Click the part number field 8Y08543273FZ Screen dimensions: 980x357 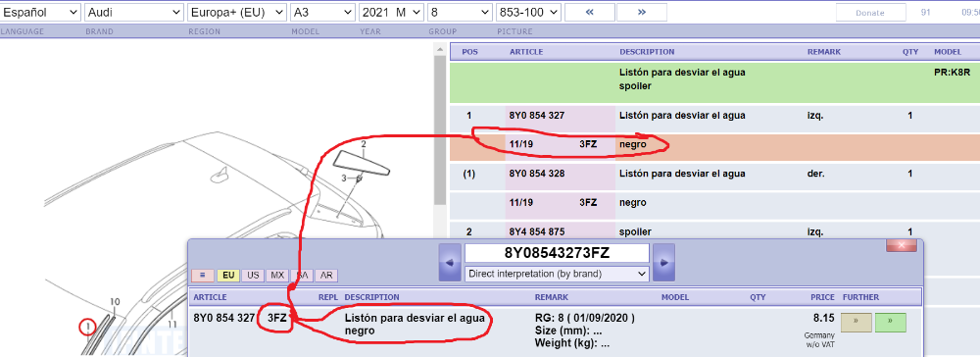coord(557,253)
